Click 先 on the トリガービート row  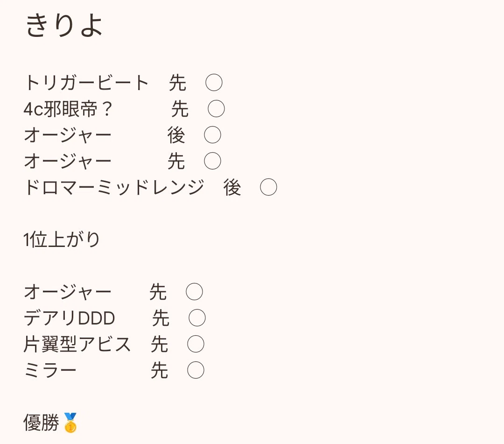click(177, 83)
